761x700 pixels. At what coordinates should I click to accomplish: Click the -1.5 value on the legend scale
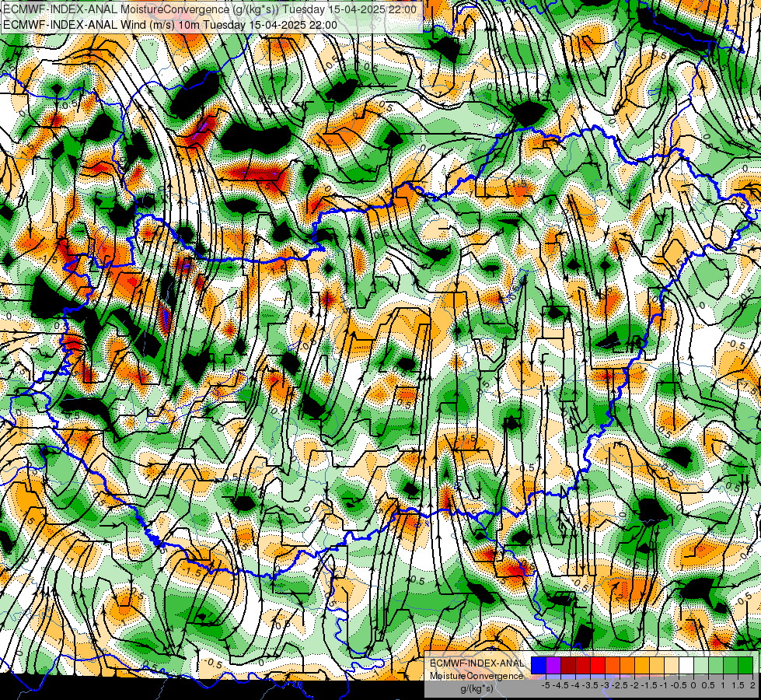pos(649,685)
